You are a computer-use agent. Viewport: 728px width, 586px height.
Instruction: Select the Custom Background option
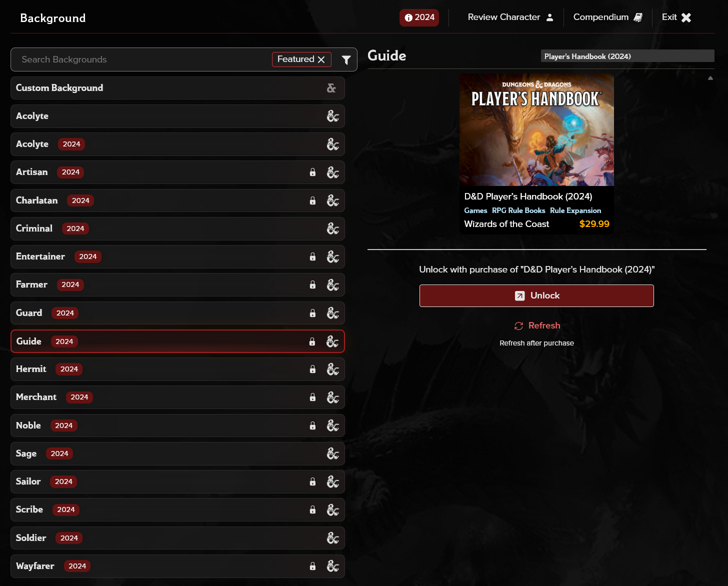point(177,88)
